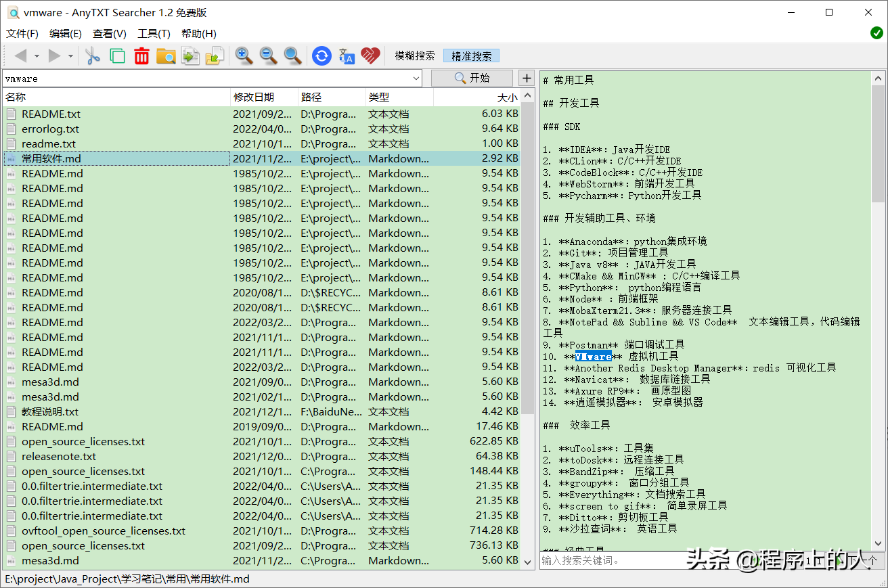
Task: Click preview pane scrollbar down arrow
Action: 878,543
